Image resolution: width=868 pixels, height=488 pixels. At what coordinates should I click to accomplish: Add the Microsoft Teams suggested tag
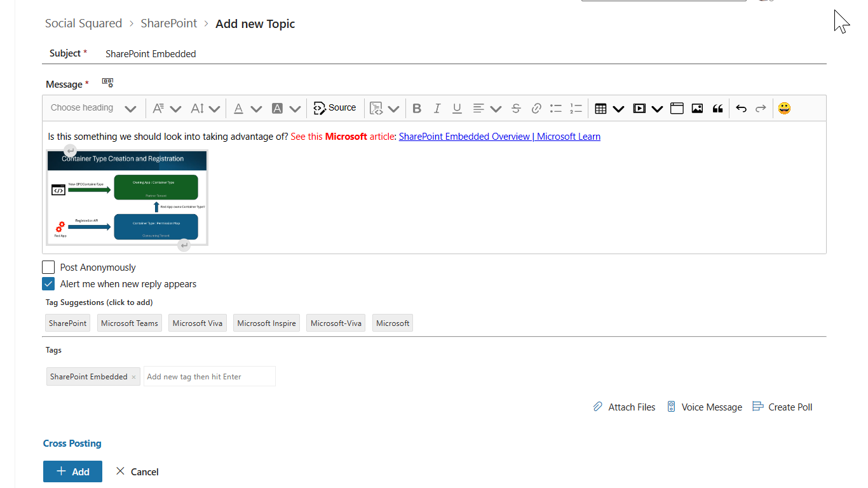pos(130,323)
